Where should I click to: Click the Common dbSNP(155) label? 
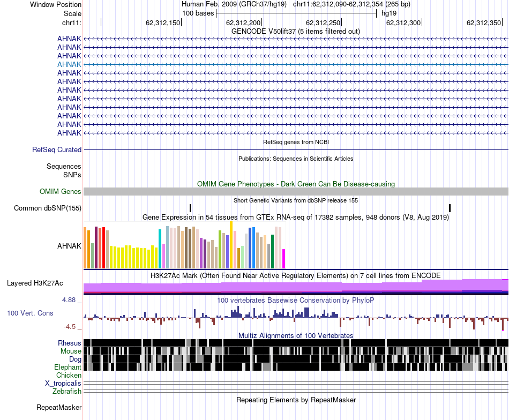48,208
